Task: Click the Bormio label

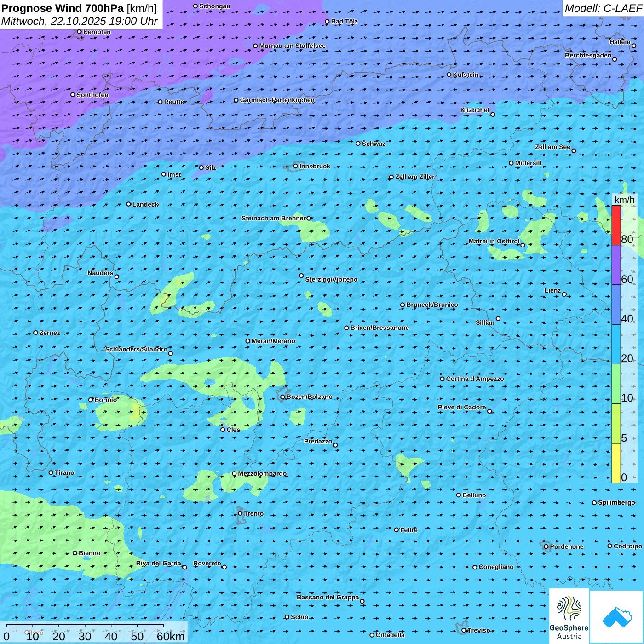Action: click(x=105, y=400)
